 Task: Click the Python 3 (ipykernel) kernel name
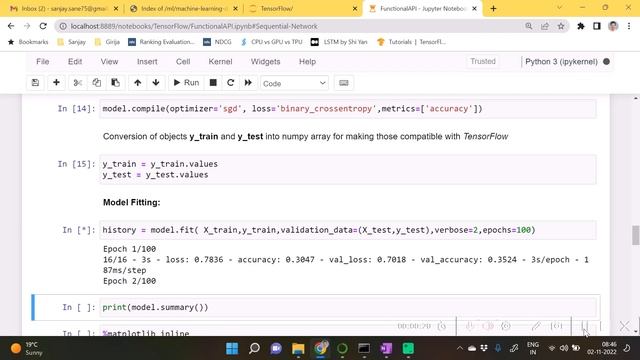click(561, 62)
